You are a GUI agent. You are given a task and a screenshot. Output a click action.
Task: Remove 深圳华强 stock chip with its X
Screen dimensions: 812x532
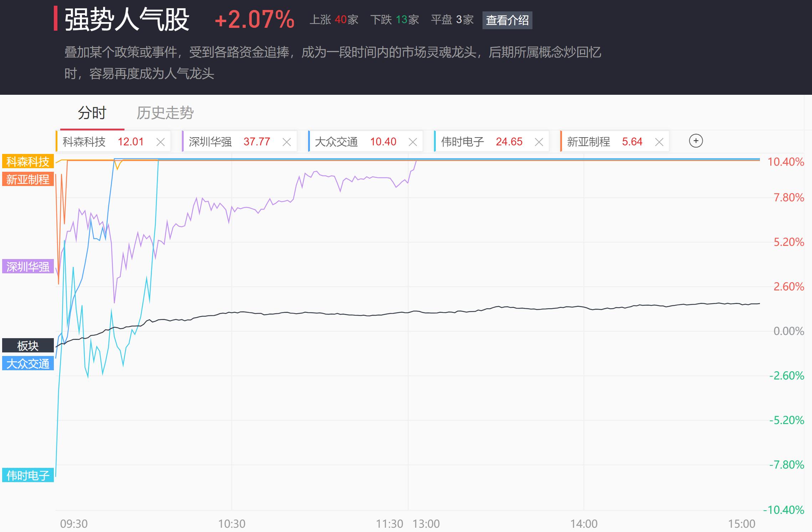286,142
